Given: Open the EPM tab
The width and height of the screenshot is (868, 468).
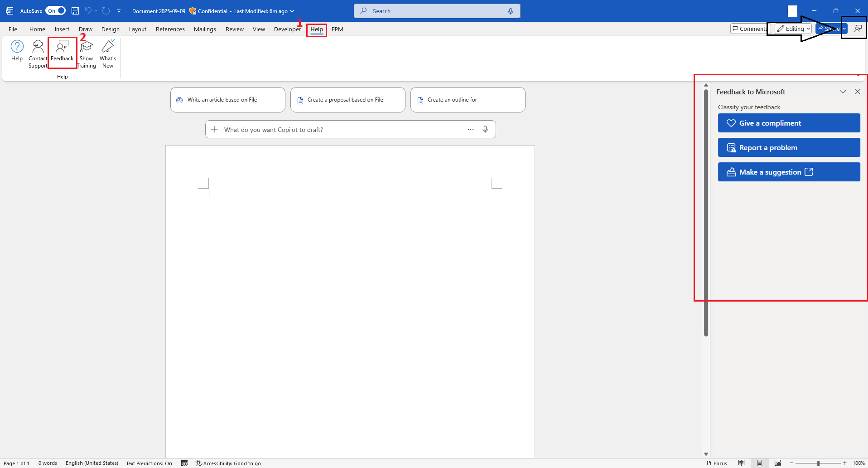Looking at the screenshot, I should (338, 29).
